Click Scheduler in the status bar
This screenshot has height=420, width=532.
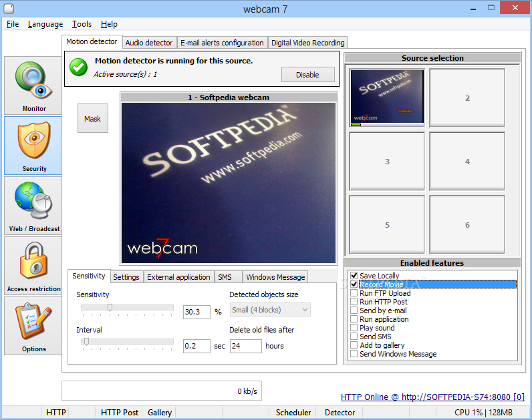point(293,412)
